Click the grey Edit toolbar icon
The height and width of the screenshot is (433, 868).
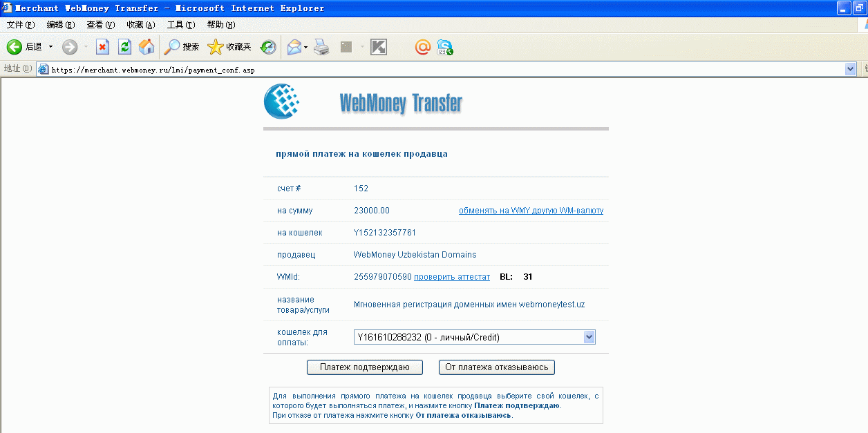pyautogui.click(x=346, y=47)
